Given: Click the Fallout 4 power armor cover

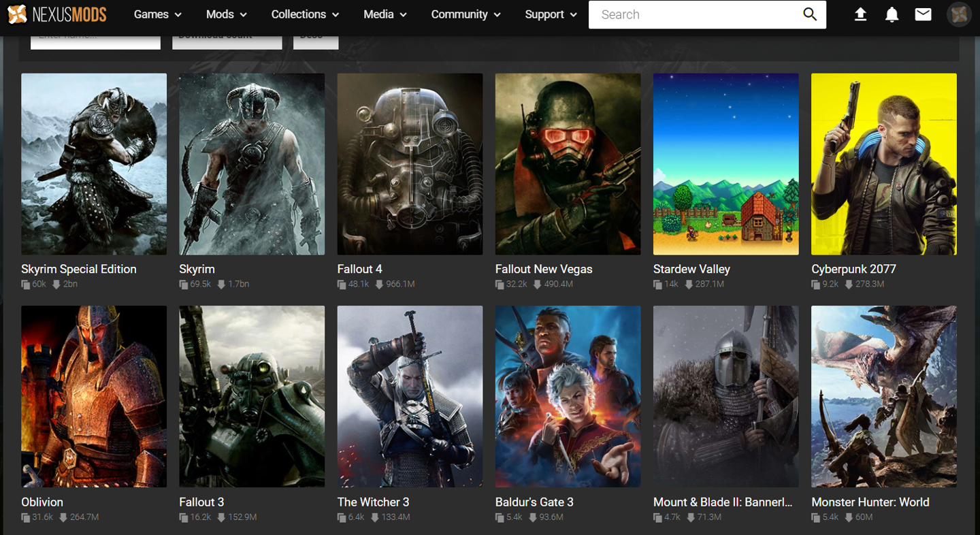Looking at the screenshot, I should [x=410, y=164].
